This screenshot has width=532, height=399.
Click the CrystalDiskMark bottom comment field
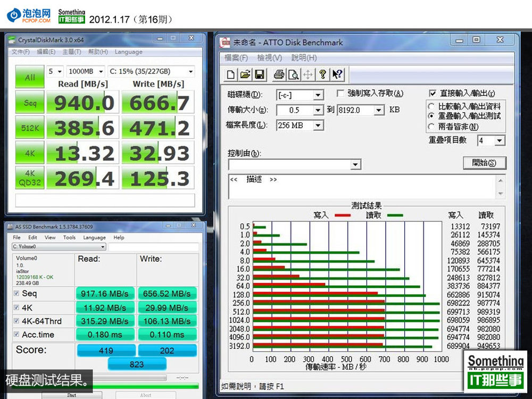click(x=105, y=200)
